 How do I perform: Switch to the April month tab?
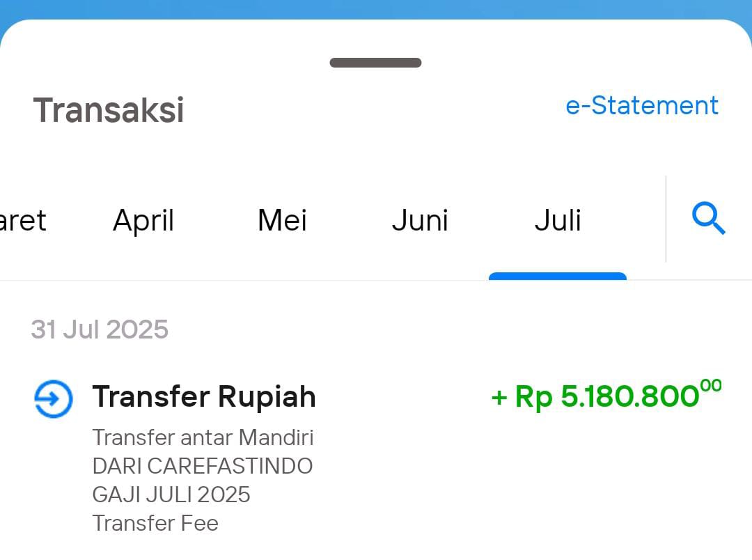(x=143, y=221)
